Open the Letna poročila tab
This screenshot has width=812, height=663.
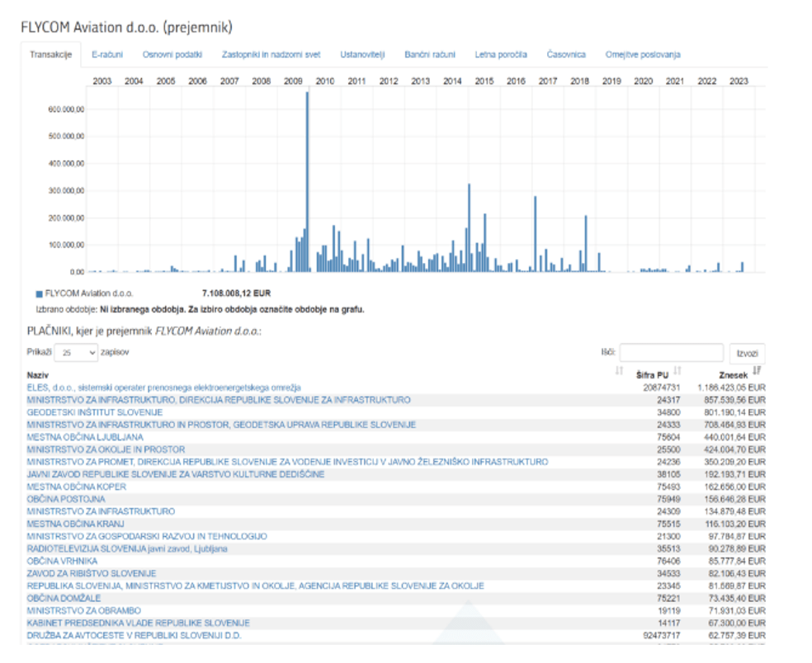(x=501, y=54)
